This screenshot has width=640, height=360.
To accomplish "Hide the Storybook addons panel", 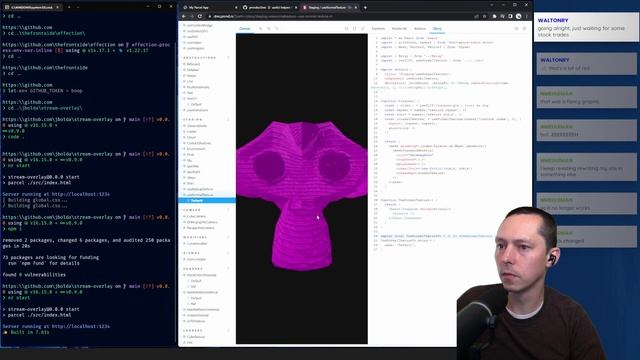I will point(524,29).
